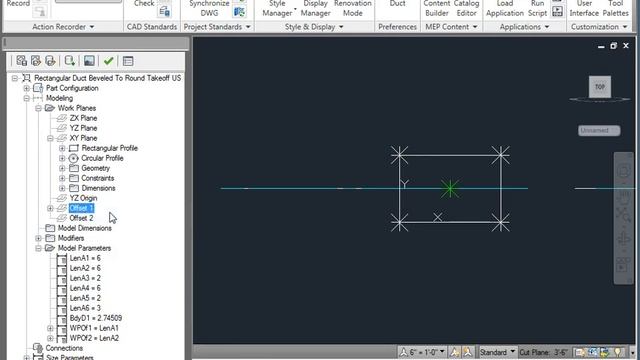Click the green checkmark Validate icon
Image resolution: width=640 pixels, height=360 pixels.
(108, 61)
